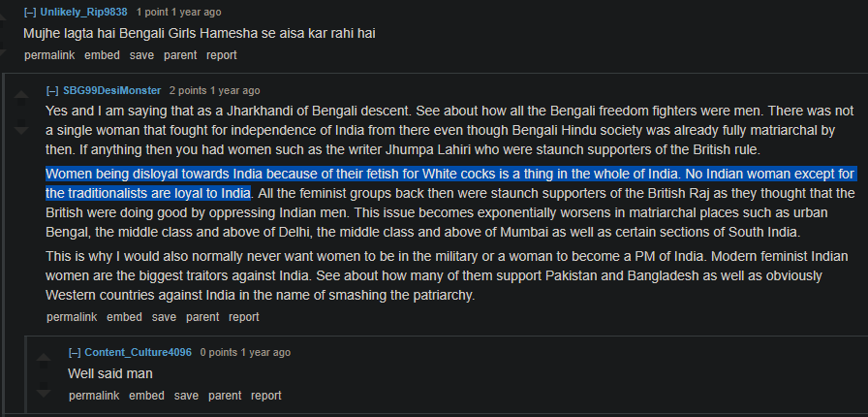Image resolution: width=868 pixels, height=417 pixels.
Task: Open permalink of Unlikely_Rip9838 comment
Action: point(48,55)
